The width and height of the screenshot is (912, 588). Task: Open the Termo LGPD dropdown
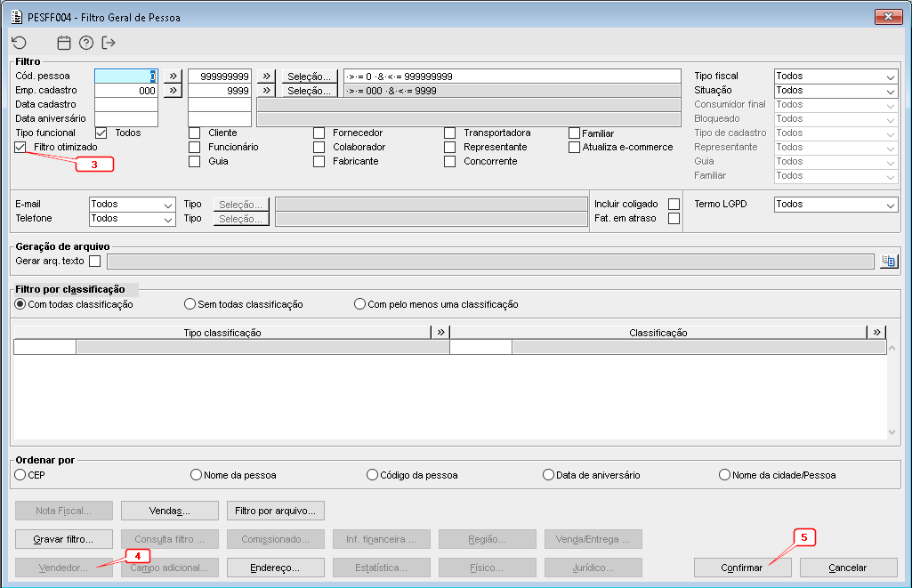(x=835, y=204)
